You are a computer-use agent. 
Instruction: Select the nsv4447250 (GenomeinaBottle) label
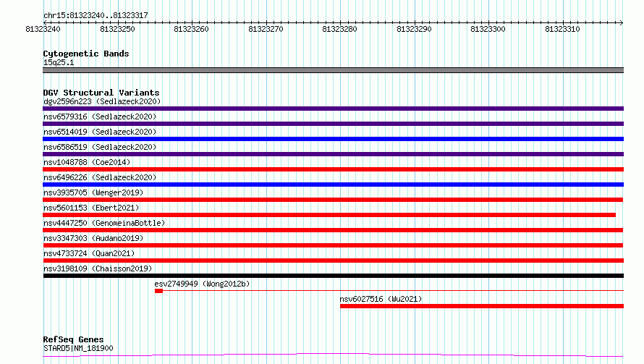click(x=103, y=223)
